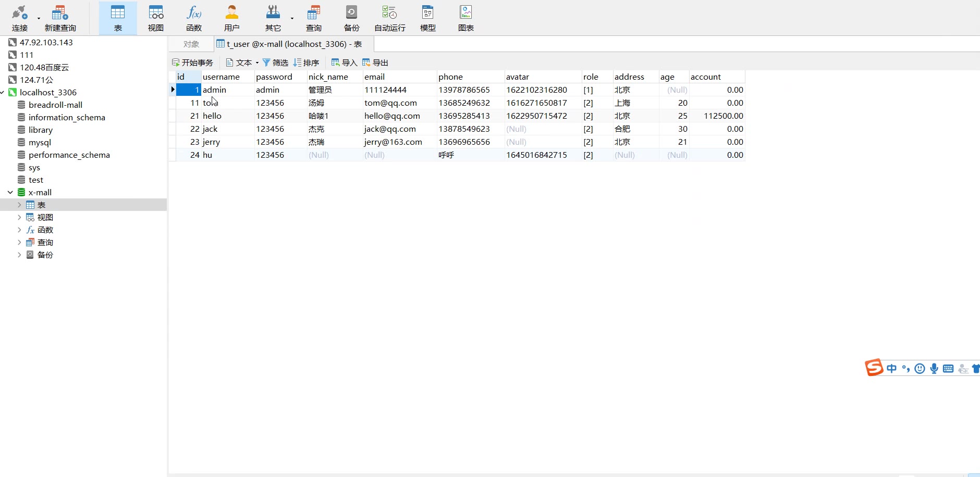Open the 图表 charts toolbar icon
Image resolution: width=980 pixels, height=477 pixels.
tap(465, 18)
